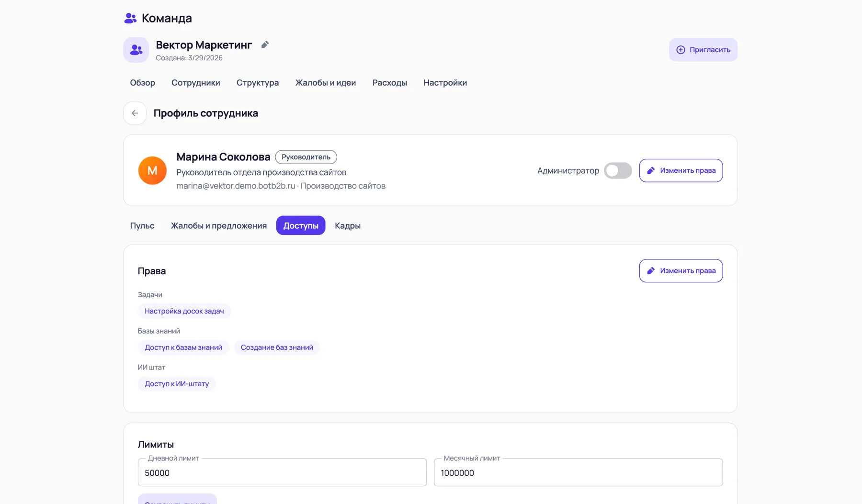Click the Настройка досок задач chip

pyautogui.click(x=184, y=311)
